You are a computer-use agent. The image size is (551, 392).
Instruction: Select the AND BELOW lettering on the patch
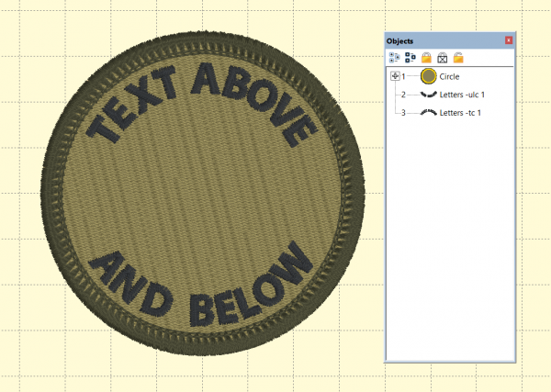(x=197, y=289)
